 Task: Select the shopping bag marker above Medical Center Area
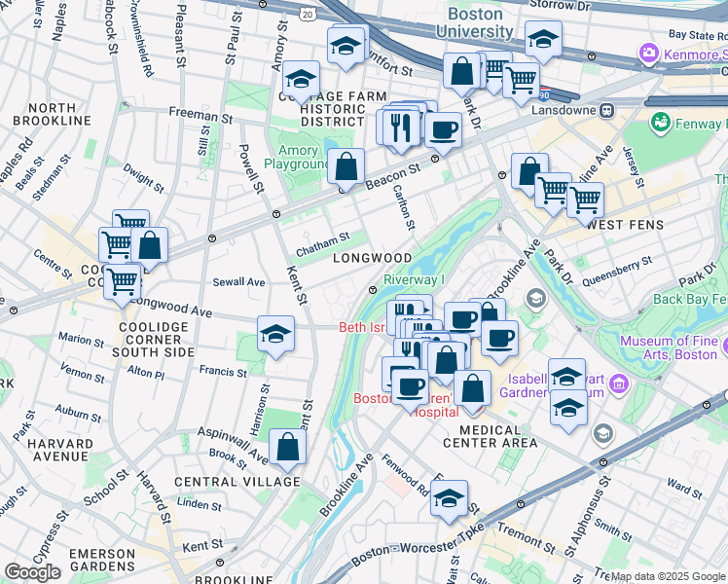click(473, 390)
